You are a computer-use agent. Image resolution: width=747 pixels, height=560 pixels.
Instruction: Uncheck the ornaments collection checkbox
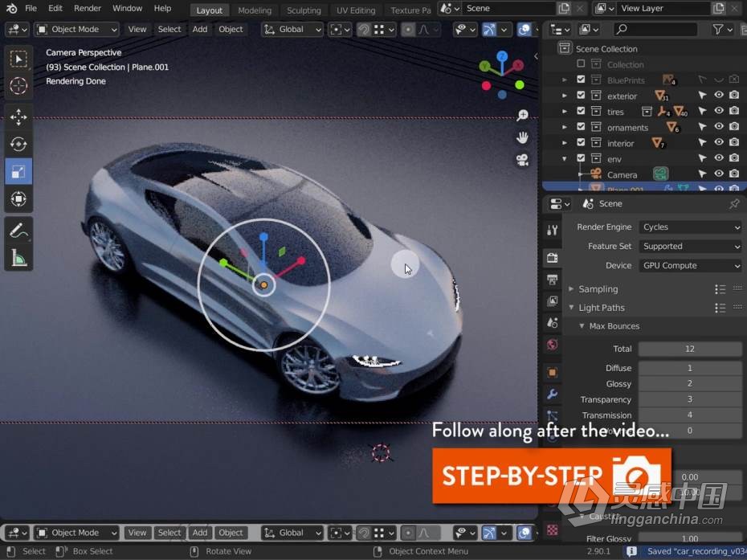581,127
